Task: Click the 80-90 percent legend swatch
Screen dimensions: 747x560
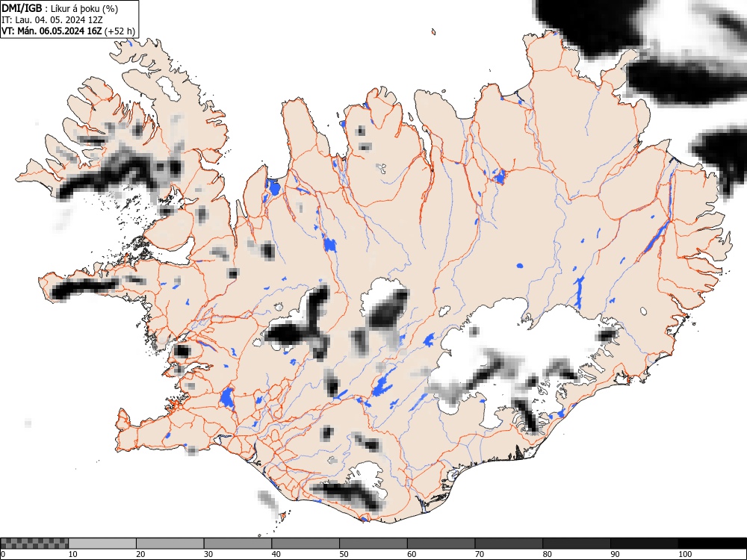Action: (577, 544)
